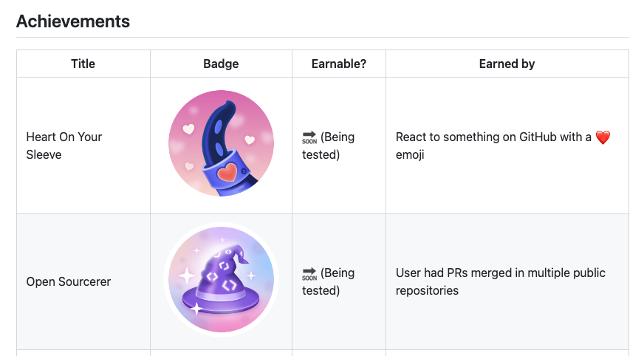Image resolution: width=644 pixels, height=356 pixels.
Task: Click the Earned by column header
Action: pyautogui.click(x=507, y=64)
